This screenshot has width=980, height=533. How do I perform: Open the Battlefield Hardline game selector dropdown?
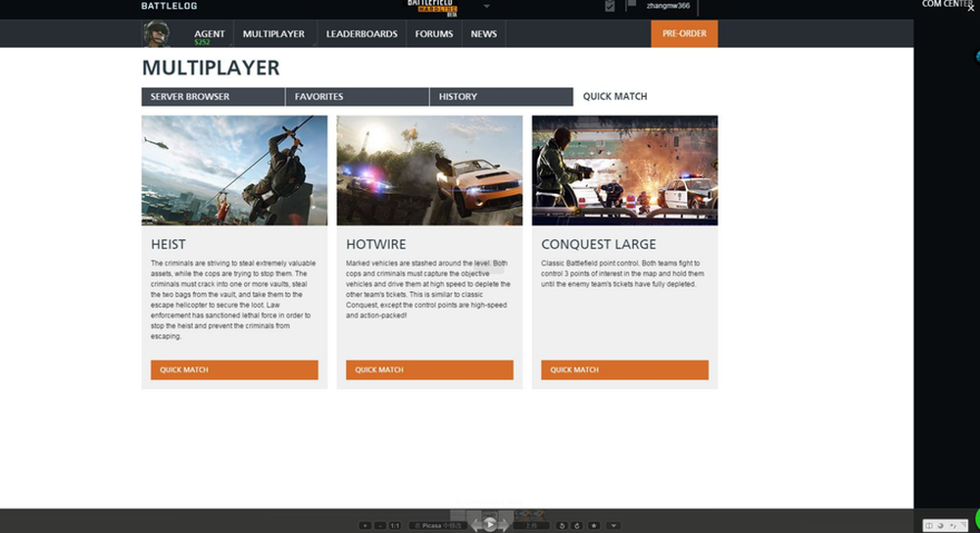pyautogui.click(x=486, y=6)
